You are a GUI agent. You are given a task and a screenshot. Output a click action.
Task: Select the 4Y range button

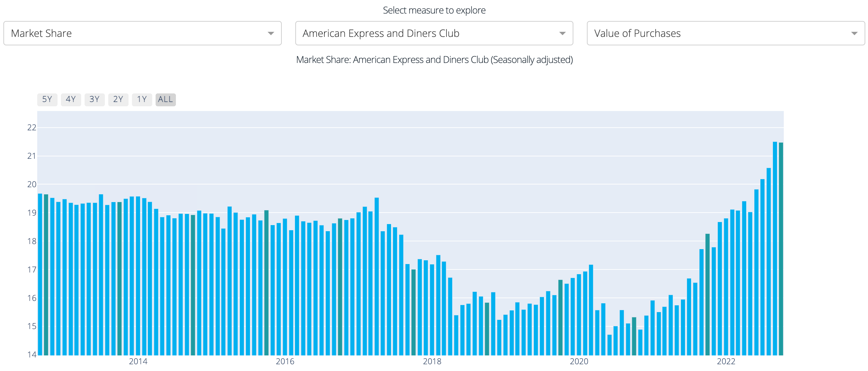pyautogui.click(x=71, y=100)
